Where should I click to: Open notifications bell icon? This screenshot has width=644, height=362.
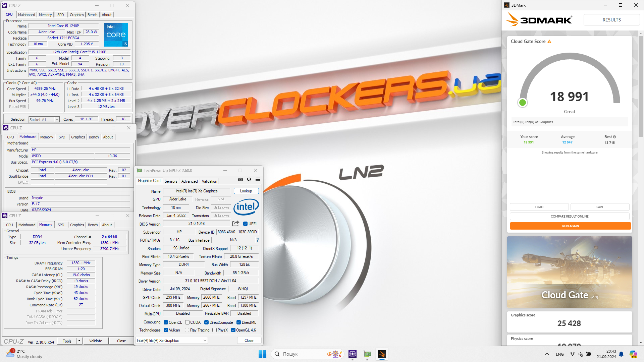(621, 354)
